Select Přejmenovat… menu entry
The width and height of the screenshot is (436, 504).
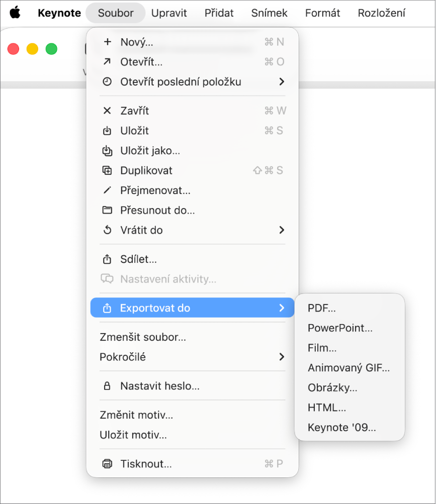(193, 190)
